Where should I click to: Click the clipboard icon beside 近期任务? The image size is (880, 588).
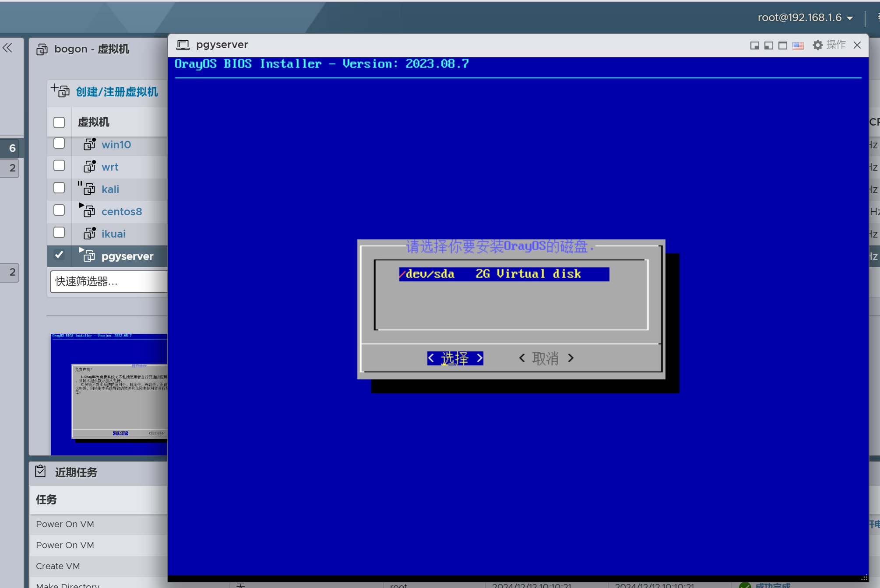(x=40, y=471)
